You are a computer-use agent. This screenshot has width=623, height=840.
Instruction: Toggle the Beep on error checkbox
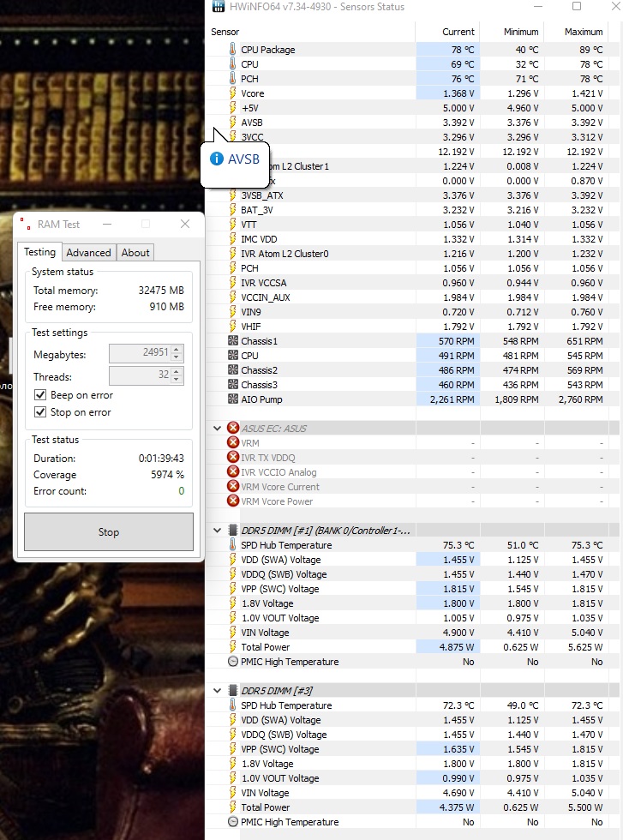tap(40, 395)
